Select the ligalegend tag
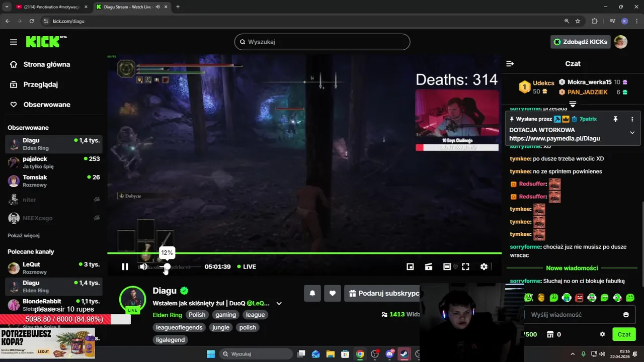Image resolution: width=644 pixels, height=362 pixels. 170,340
